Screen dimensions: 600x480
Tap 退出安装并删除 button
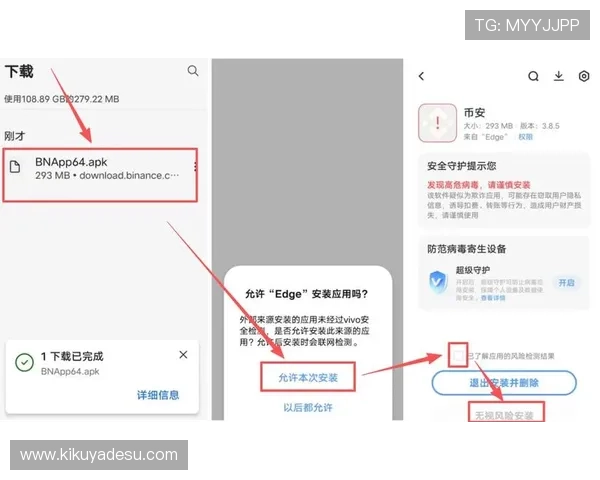click(504, 383)
